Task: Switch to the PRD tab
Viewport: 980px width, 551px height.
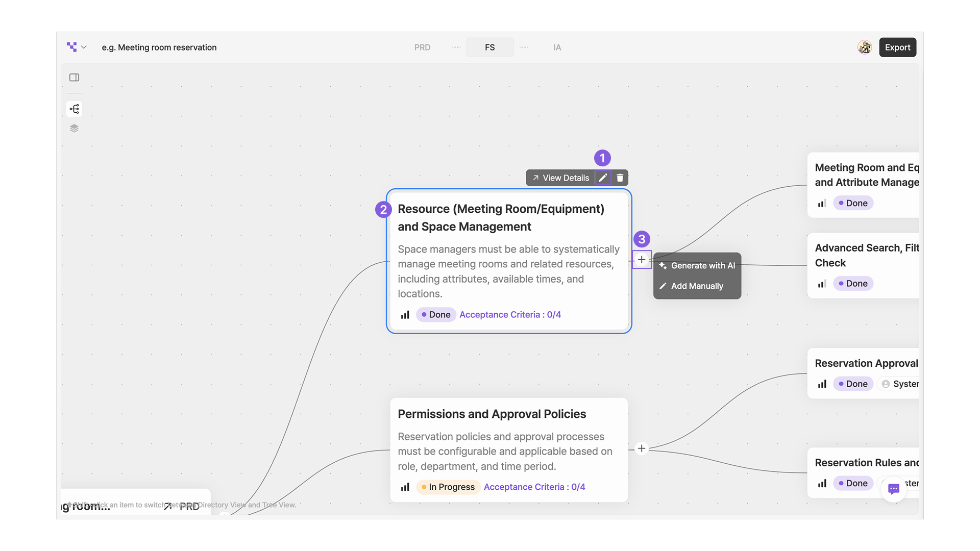Action: pyautogui.click(x=422, y=47)
